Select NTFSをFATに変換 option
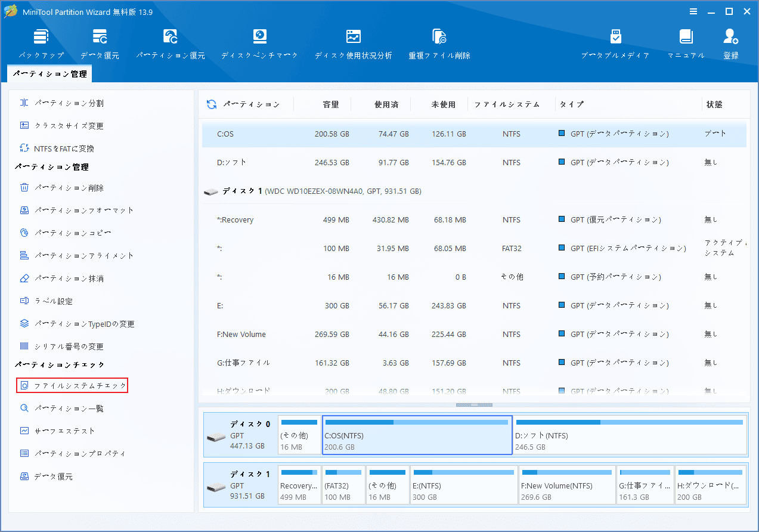The image size is (759, 532). tap(57, 149)
